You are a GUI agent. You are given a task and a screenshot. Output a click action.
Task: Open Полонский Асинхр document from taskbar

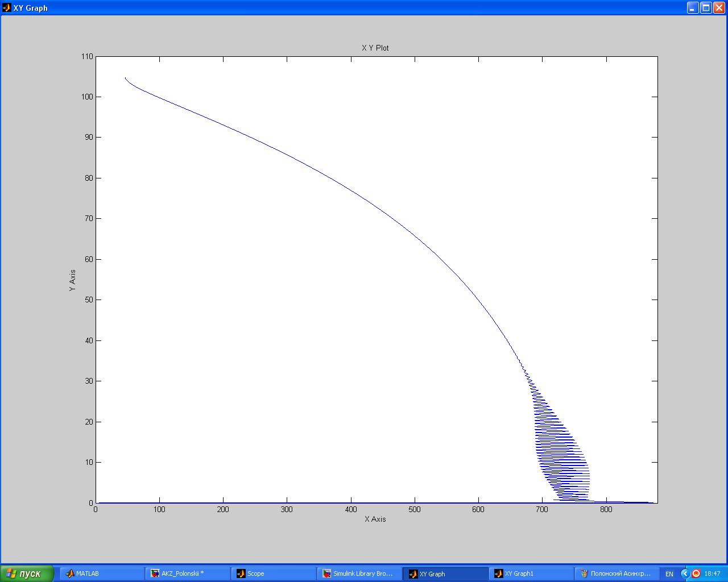[617, 573]
